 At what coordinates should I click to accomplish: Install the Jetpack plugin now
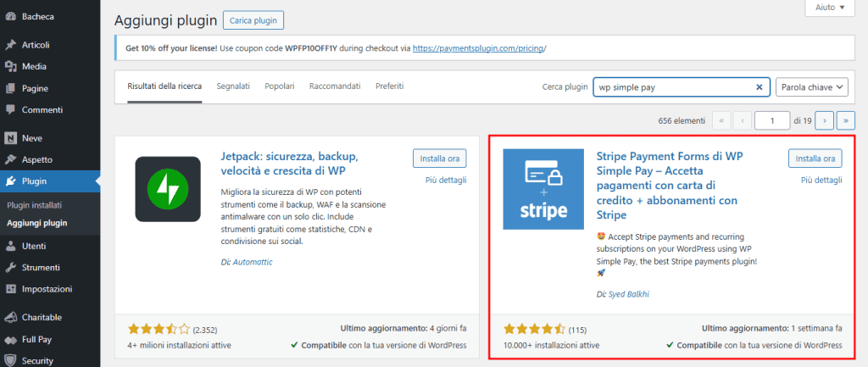pos(440,158)
